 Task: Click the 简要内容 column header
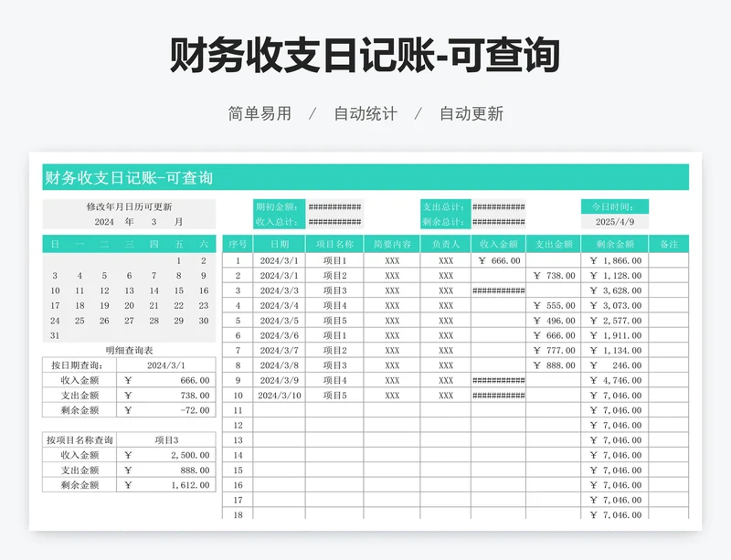click(x=392, y=244)
